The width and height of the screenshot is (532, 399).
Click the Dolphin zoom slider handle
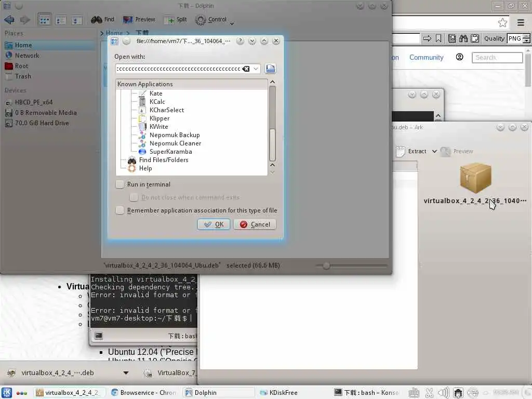pyautogui.click(x=326, y=265)
